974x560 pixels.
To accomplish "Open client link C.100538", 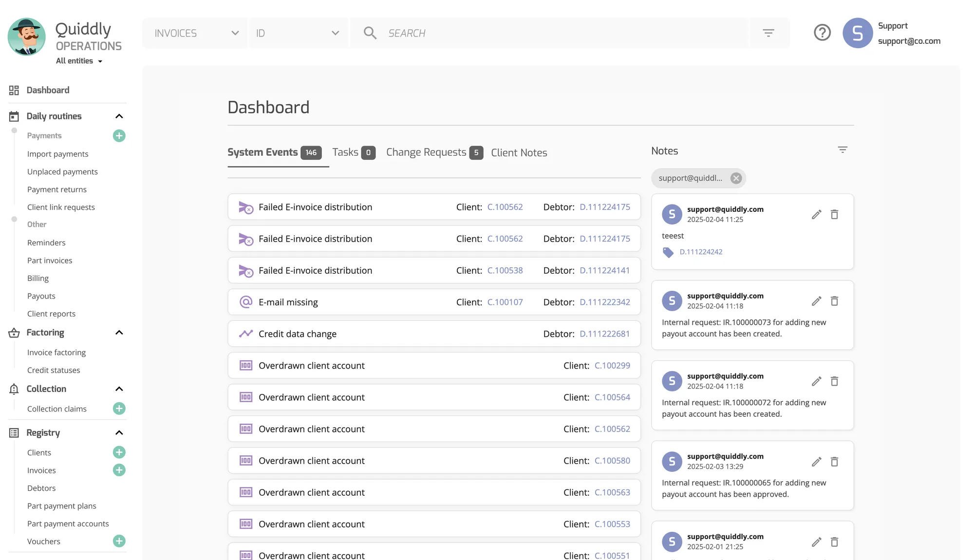I will (x=505, y=270).
